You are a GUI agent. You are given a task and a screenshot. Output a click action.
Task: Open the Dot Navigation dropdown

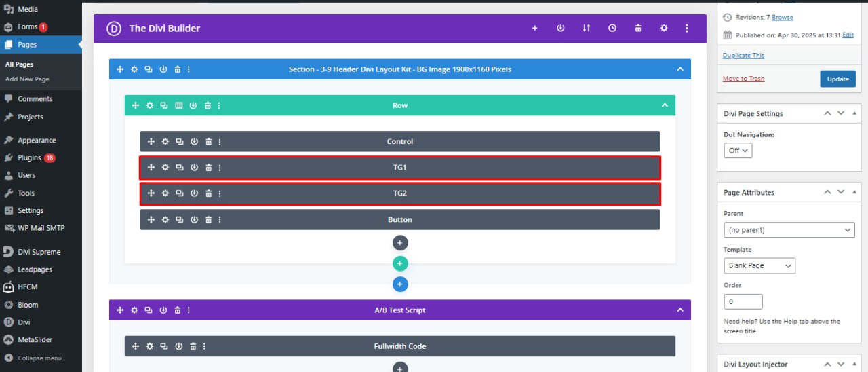738,150
